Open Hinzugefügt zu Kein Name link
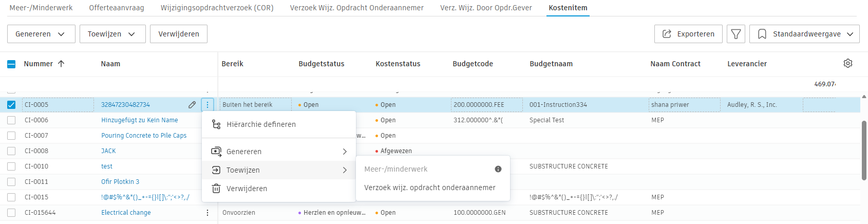This screenshot has width=868, height=224. pyautogui.click(x=140, y=120)
